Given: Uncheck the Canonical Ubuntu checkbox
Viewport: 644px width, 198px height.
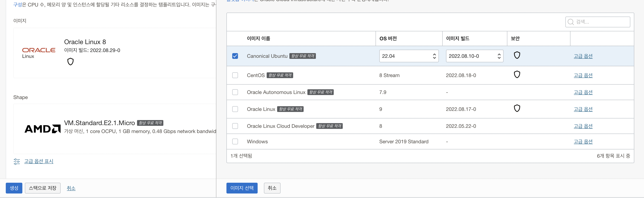Looking at the screenshot, I should pos(235,56).
